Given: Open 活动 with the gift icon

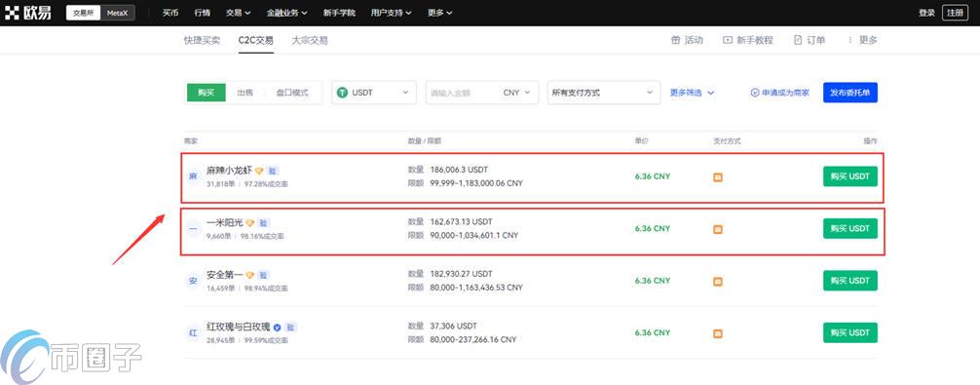Looking at the screenshot, I should point(687,40).
